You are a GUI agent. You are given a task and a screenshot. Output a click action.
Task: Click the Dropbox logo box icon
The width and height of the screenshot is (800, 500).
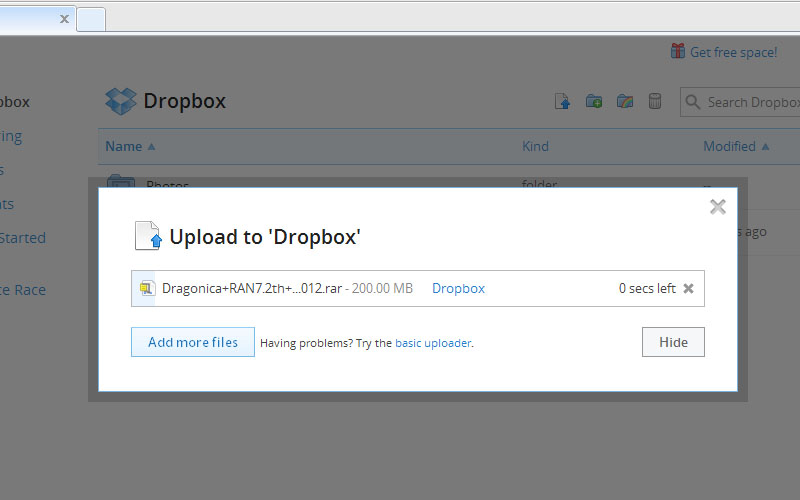click(x=121, y=101)
